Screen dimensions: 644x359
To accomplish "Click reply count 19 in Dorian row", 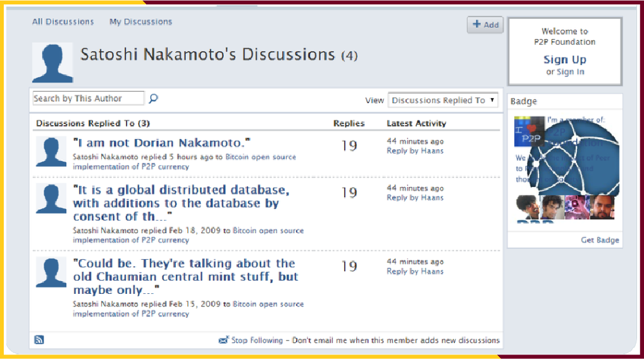I will coord(349,145).
